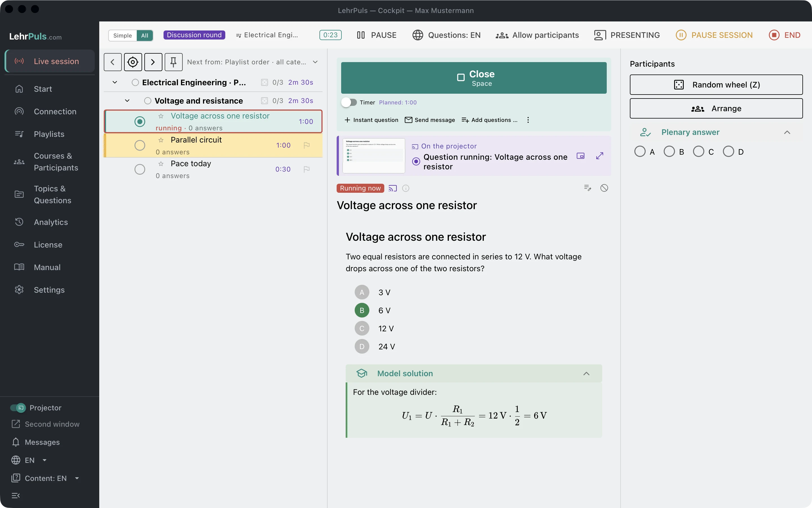Open the EN language dropdown
Viewport: 812px width, 508px height.
click(x=30, y=460)
